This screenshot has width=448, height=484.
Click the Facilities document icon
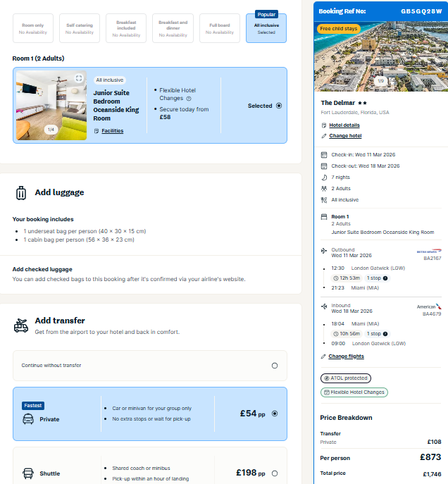[97, 131]
